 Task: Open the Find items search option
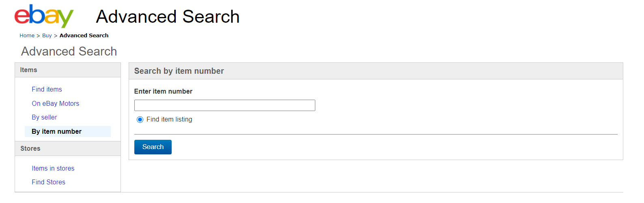[x=47, y=90]
